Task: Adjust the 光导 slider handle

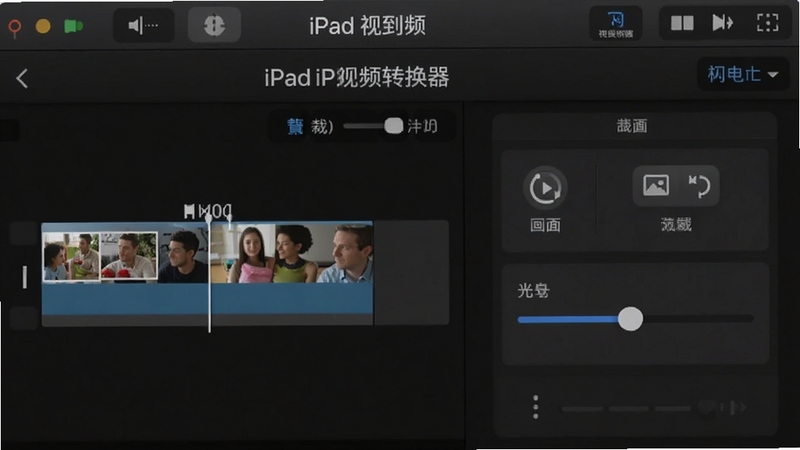Action: [x=631, y=319]
